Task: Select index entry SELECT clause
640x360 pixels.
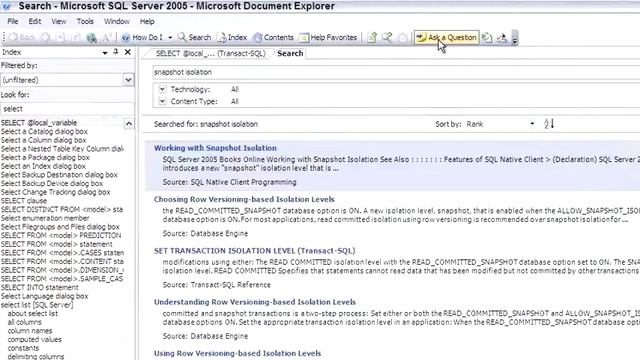Action: 24,200
